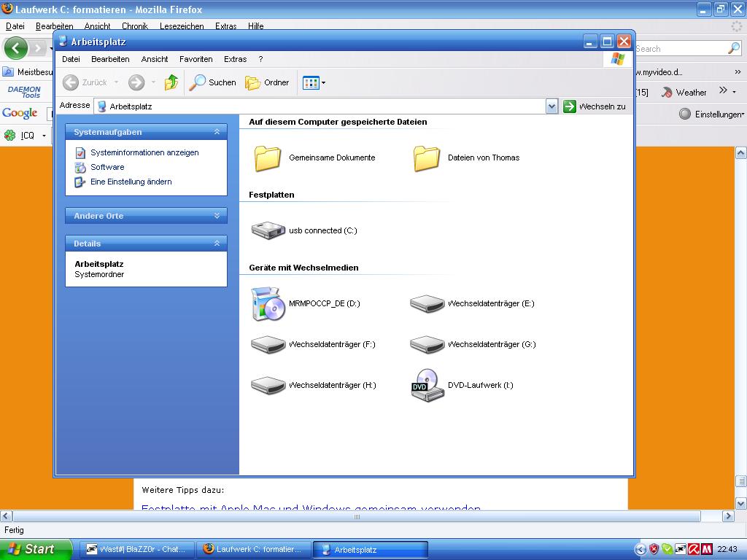Open the Adresse bar dropdown arrow
Image resolution: width=747 pixels, height=560 pixels.
pyautogui.click(x=551, y=106)
